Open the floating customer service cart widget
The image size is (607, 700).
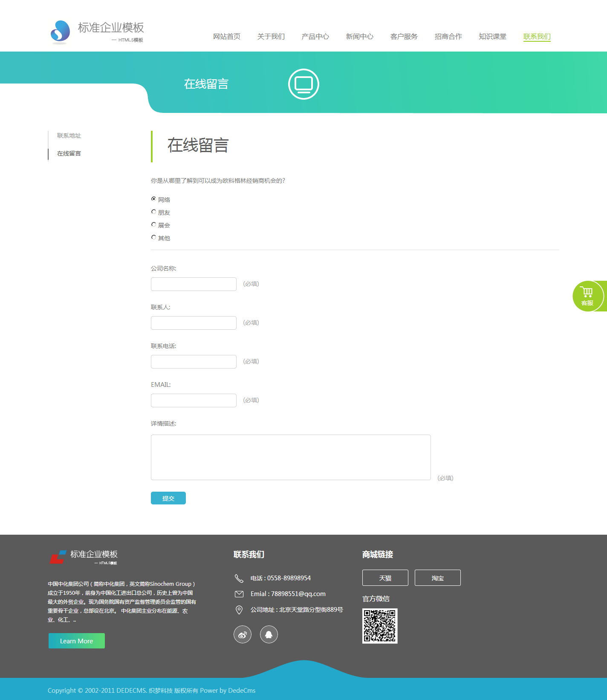(x=588, y=296)
